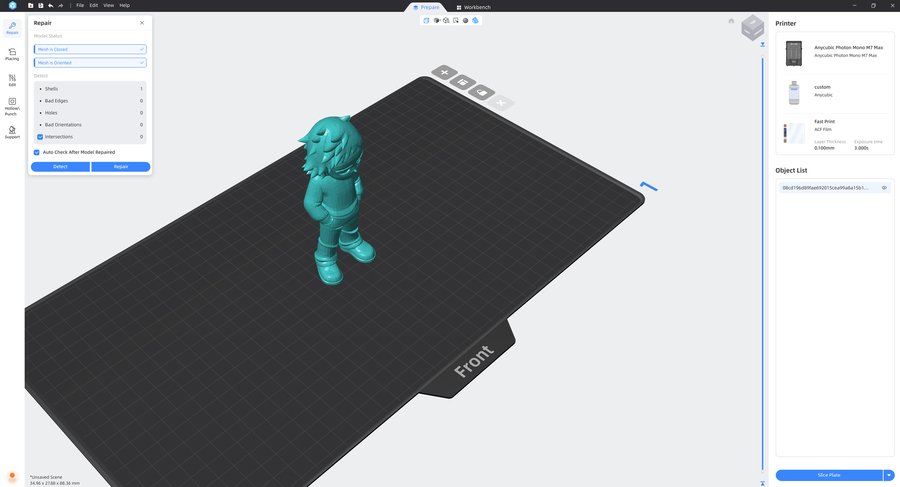Click the open file icon
The height and width of the screenshot is (487, 900).
[x=31, y=5]
